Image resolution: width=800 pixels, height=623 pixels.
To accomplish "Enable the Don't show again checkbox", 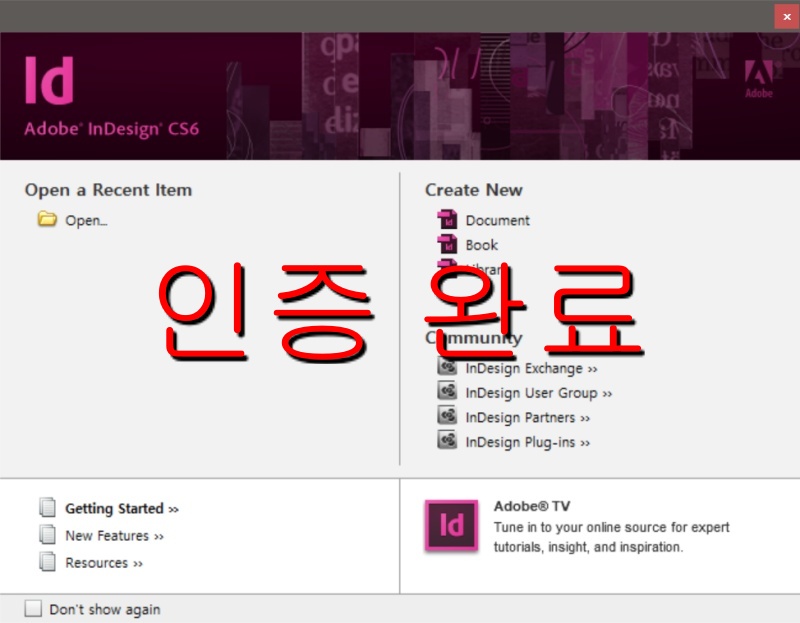I will pyautogui.click(x=35, y=608).
